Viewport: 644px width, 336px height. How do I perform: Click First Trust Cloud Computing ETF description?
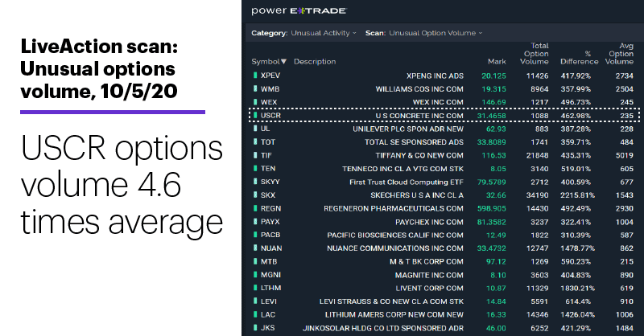point(407,182)
